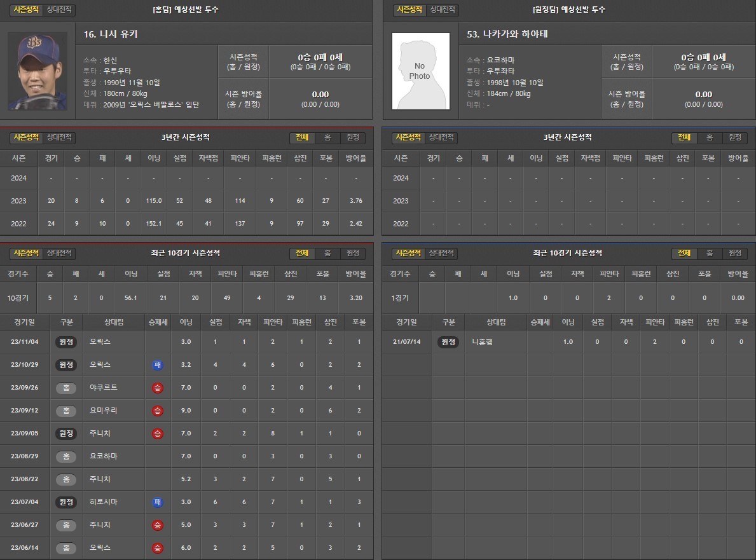Select 시즌성적 tab in away 최근 10경기 panel
The image size is (756, 560).
(408, 253)
